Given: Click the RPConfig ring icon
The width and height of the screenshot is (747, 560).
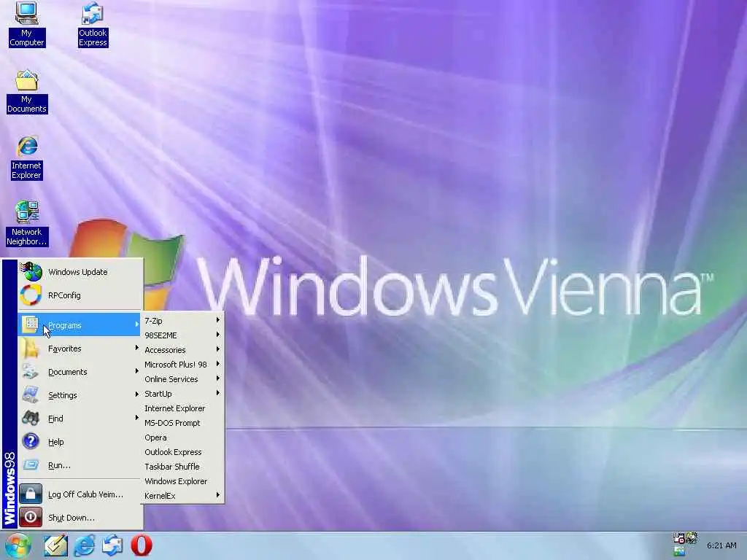Looking at the screenshot, I should pos(31,295).
